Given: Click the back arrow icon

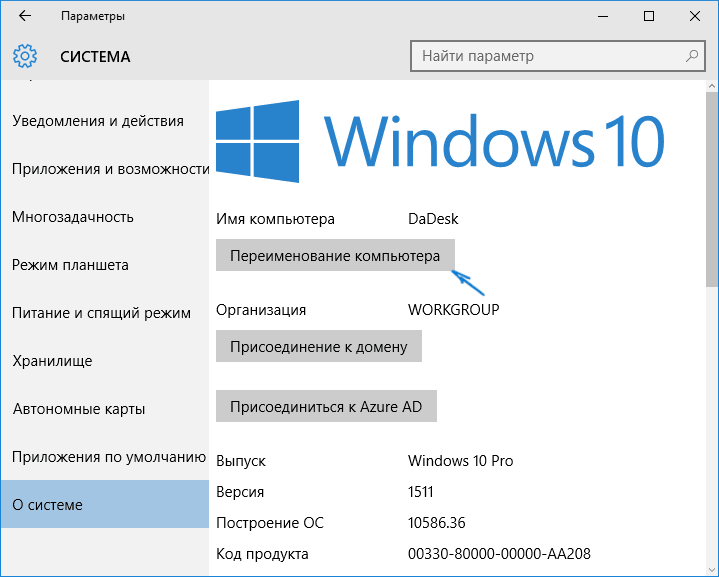Looking at the screenshot, I should pyautogui.click(x=25, y=16).
